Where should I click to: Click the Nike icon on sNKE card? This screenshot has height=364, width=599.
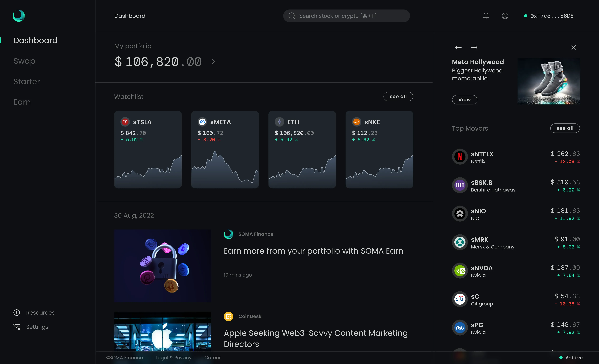pos(357,122)
